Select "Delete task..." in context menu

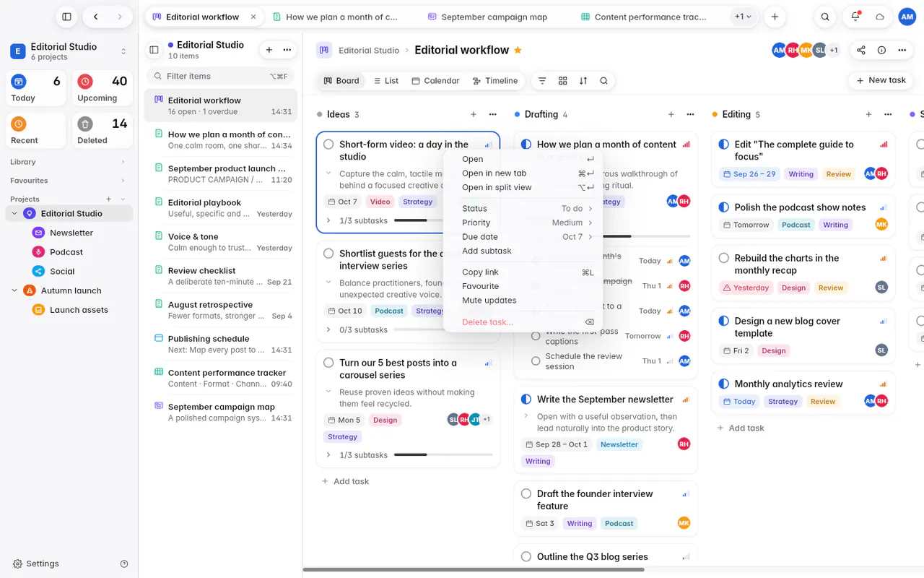click(x=523, y=322)
